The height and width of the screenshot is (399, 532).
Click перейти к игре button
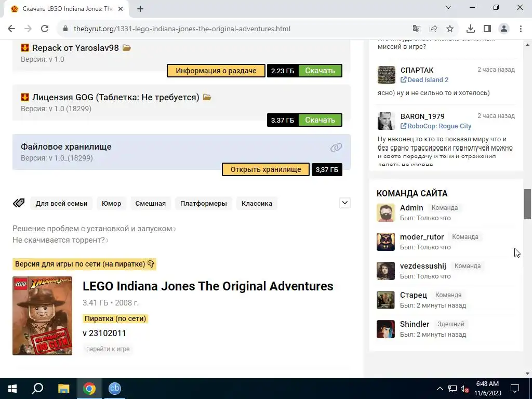click(x=108, y=349)
